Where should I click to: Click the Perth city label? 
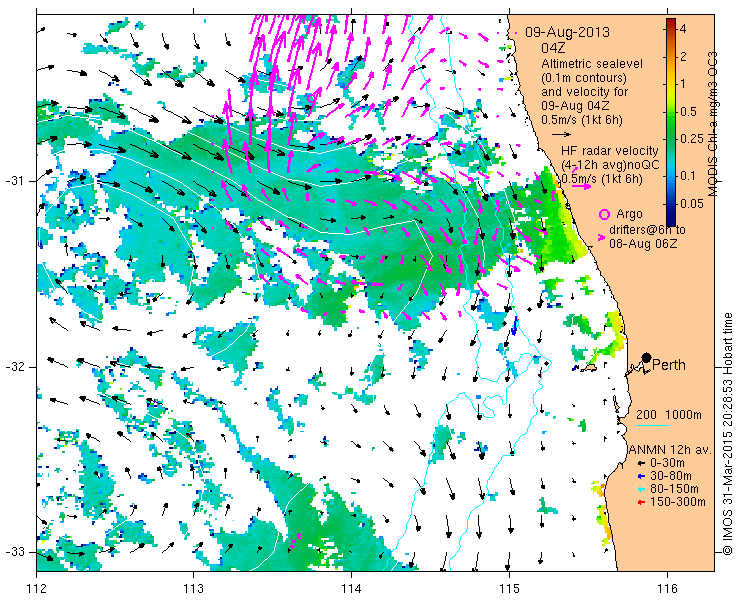click(x=669, y=365)
